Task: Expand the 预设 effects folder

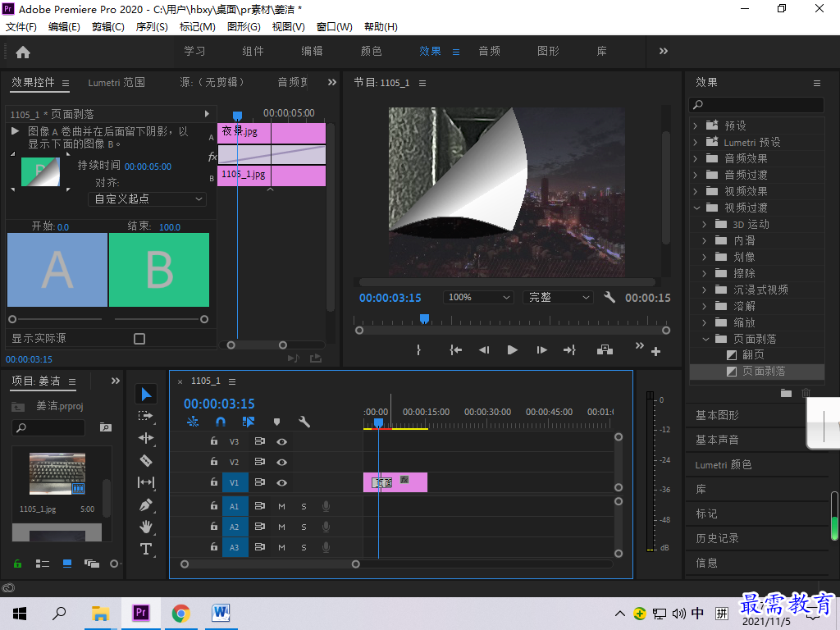Action: (x=696, y=126)
